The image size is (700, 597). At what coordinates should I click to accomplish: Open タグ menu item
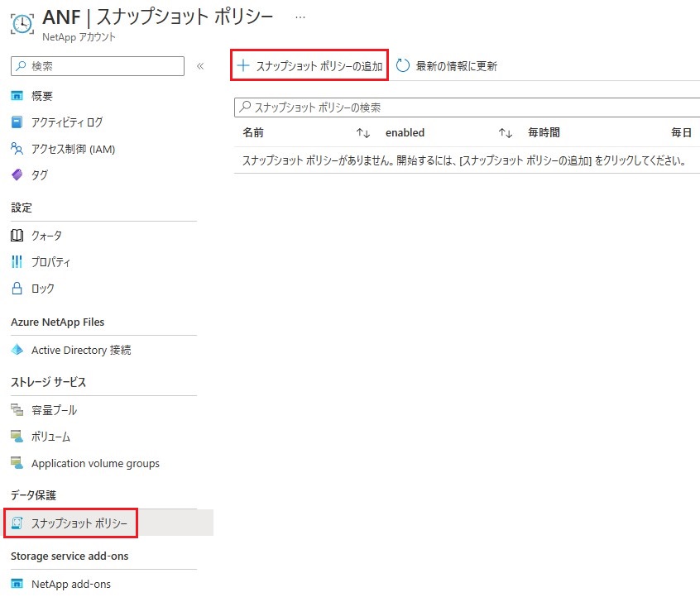click(x=40, y=175)
